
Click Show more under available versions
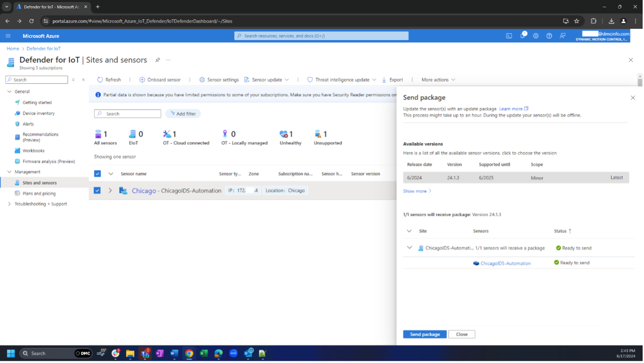coord(417,191)
